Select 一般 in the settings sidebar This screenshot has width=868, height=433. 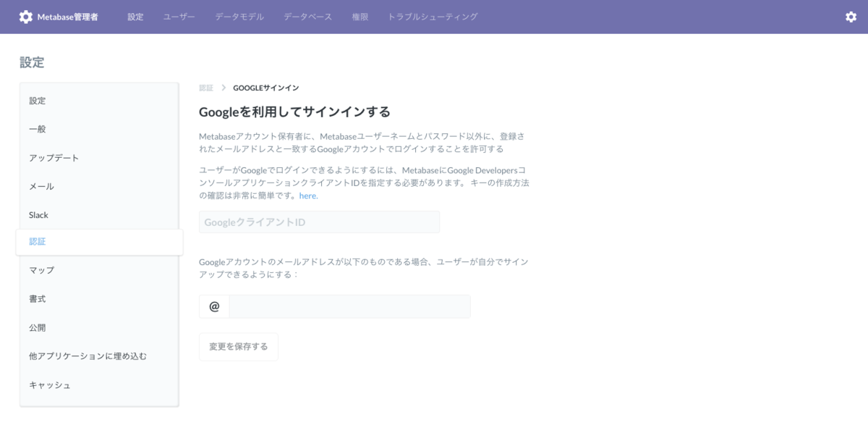click(99, 129)
